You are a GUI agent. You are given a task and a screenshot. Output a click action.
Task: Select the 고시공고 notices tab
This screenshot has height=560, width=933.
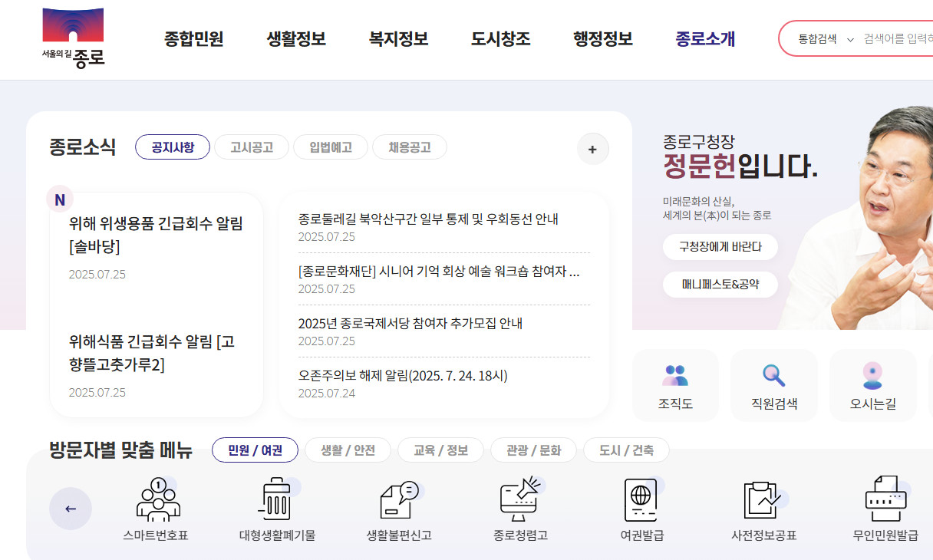coord(252,147)
